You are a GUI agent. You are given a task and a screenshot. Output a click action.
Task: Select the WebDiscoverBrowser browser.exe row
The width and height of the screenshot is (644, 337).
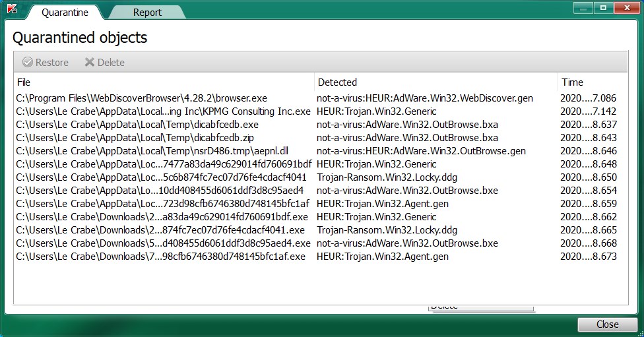coord(321,98)
